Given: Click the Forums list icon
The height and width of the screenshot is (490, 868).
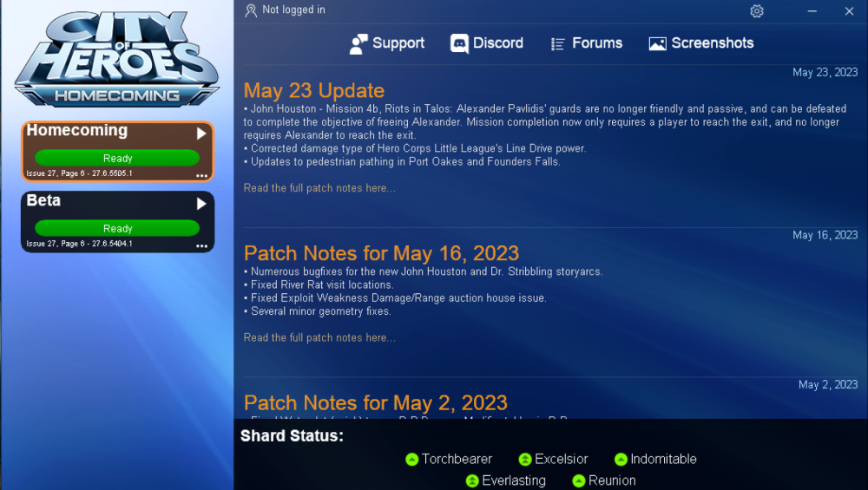Looking at the screenshot, I should pyautogui.click(x=557, y=44).
